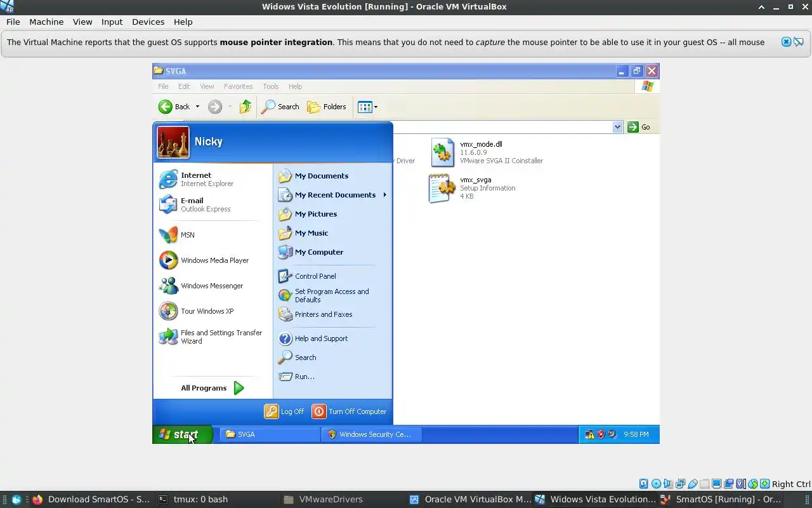The height and width of the screenshot is (508, 812).
Task: Click the green arrow keyboard capture icon
Action: pos(764,484)
